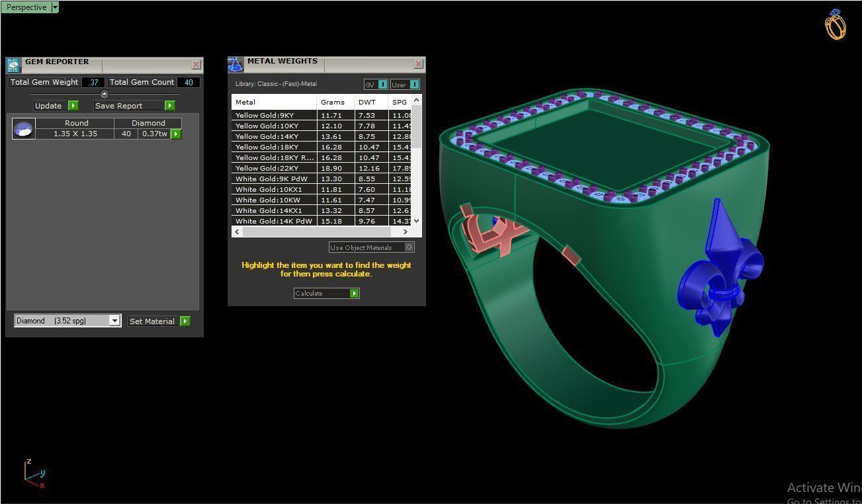
Task: Sort by the SPG column header
Action: pos(400,103)
